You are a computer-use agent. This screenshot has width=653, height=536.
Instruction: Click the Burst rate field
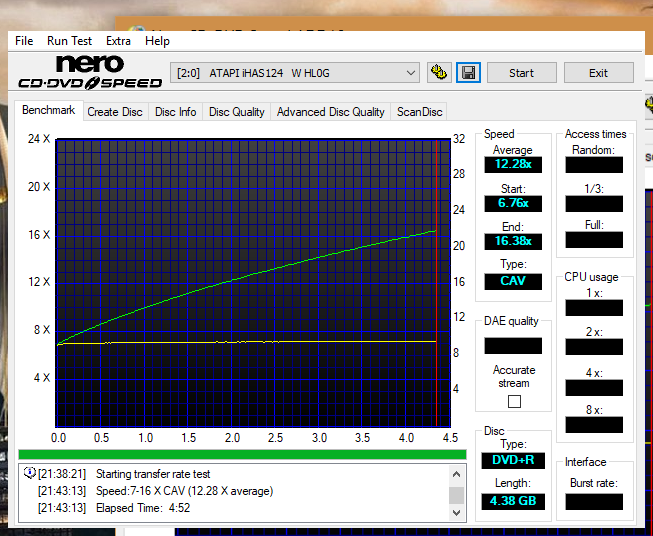(594, 501)
